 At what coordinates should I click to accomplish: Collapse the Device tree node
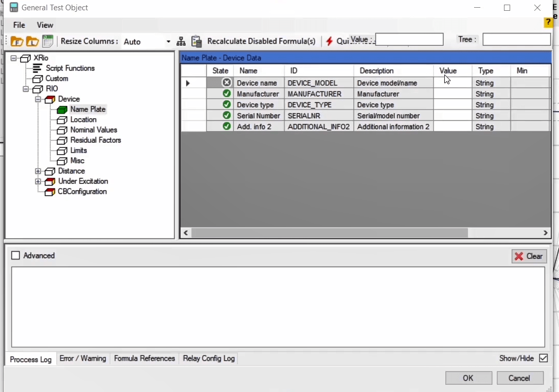pyautogui.click(x=38, y=99)
